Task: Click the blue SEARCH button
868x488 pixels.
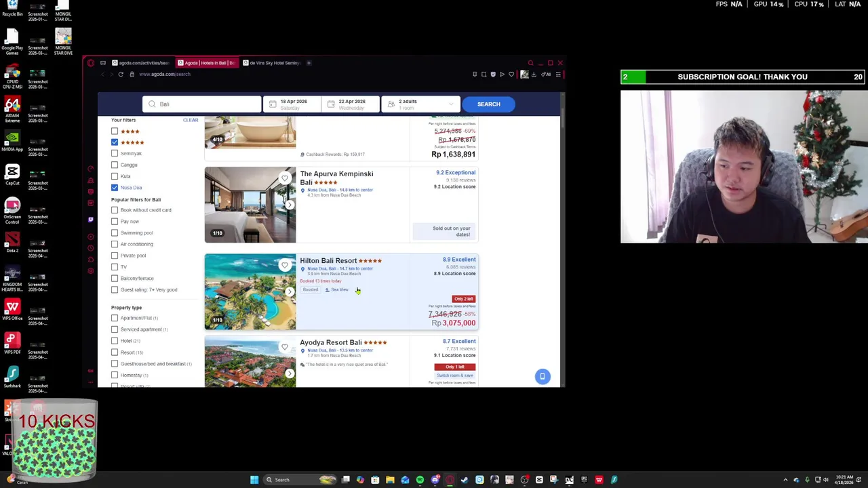Action: [x=488, y=104]
